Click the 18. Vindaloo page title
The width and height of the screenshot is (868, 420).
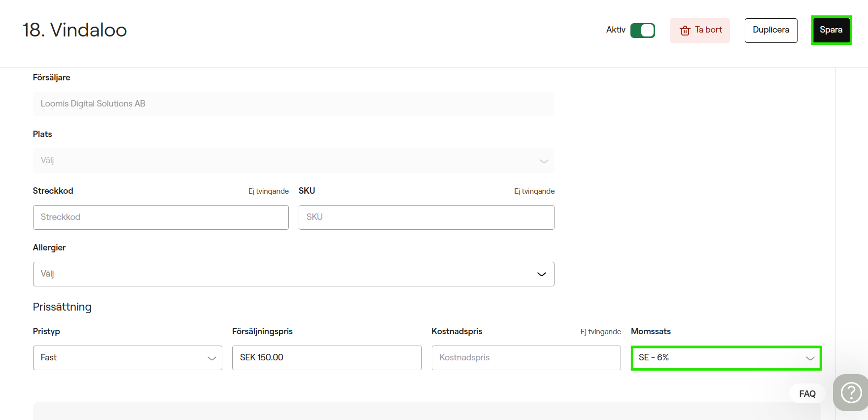pos(75,30)
